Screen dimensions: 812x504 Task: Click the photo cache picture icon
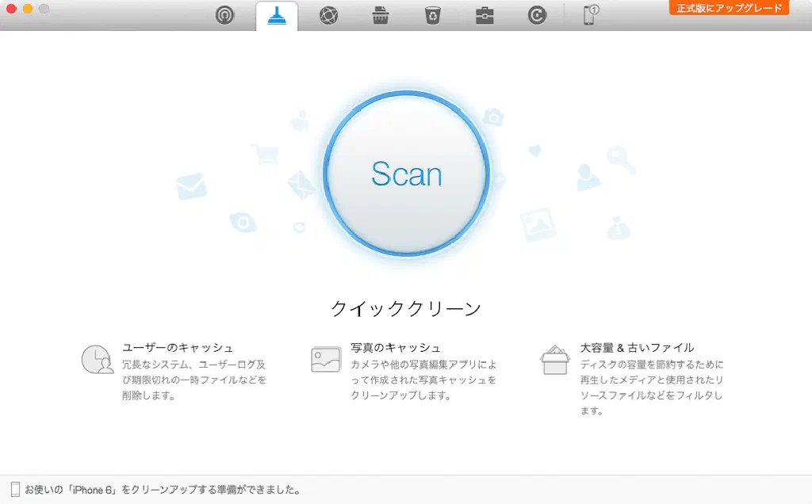click(x=326, y=359)
